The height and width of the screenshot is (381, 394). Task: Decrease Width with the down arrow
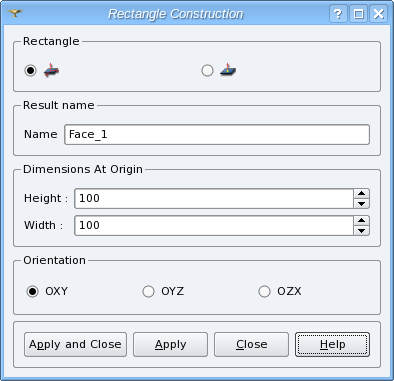(x=362, y=230)
